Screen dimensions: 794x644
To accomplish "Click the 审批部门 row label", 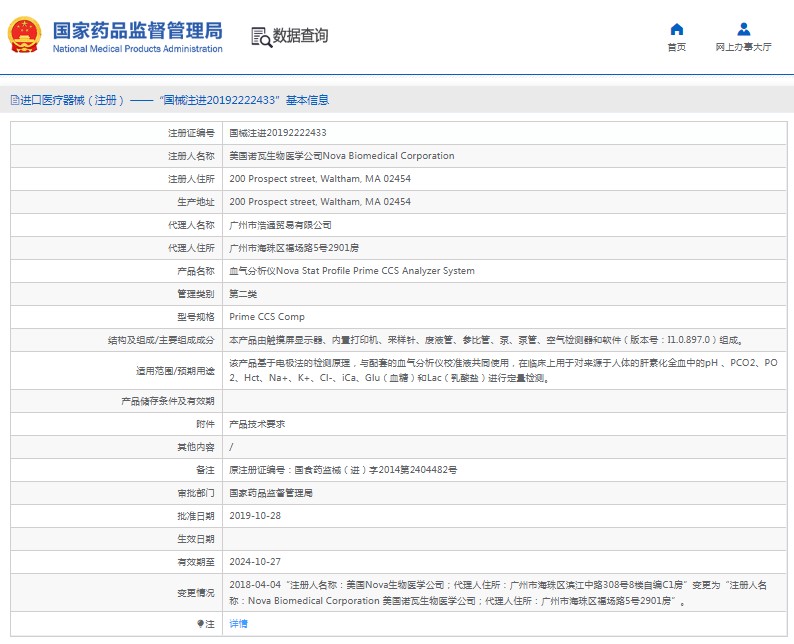I will point(196,493).
